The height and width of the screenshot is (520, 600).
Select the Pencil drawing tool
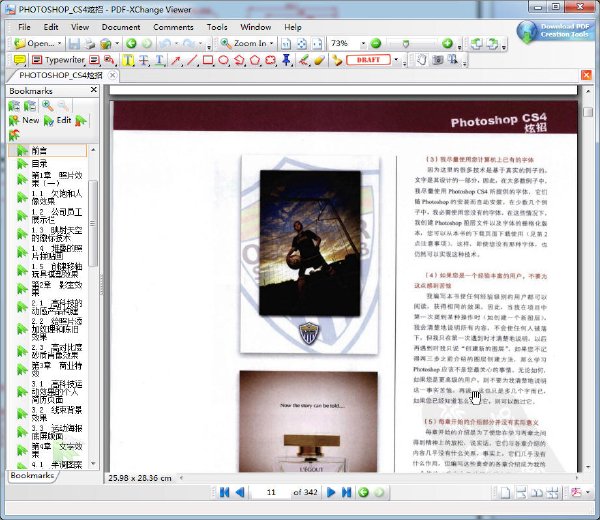[x=303, y=60]
